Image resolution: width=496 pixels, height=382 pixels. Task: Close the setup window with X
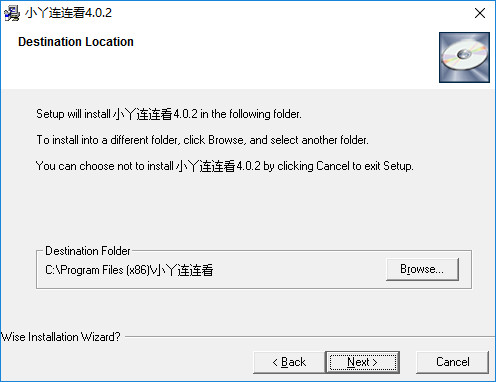point(480,13)
